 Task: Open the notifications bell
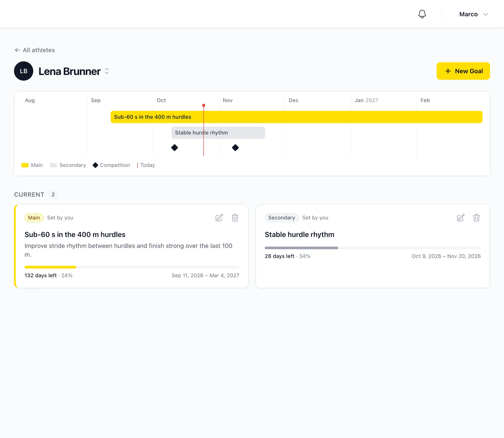[422, 14]
